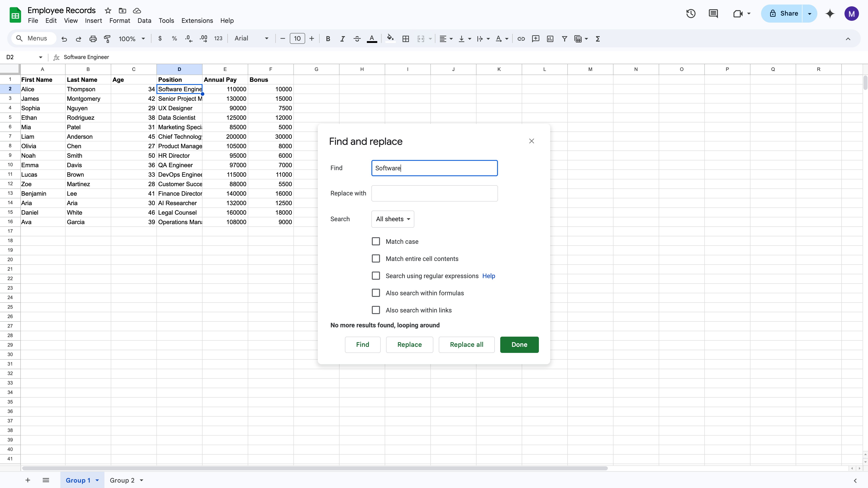
Task: Enable Match entire cell contents checkbox
Action: coord(376,259)
